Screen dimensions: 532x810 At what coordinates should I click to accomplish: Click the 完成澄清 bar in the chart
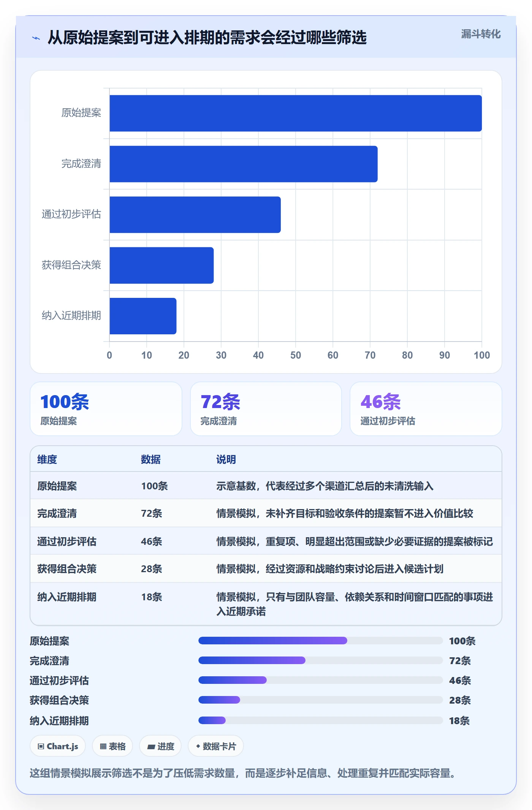pyautogui.click(x=244, y=164)
